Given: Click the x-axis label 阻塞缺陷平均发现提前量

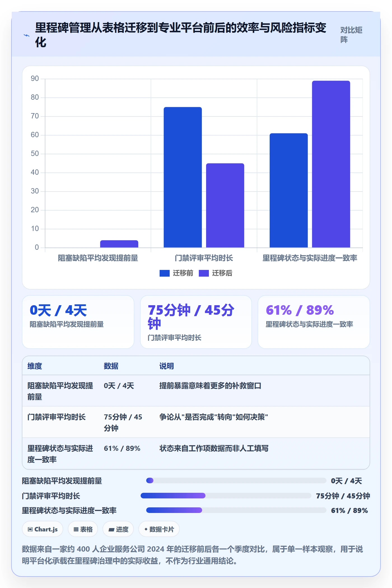Looking at the screenshot, I should tap(98, 258).
